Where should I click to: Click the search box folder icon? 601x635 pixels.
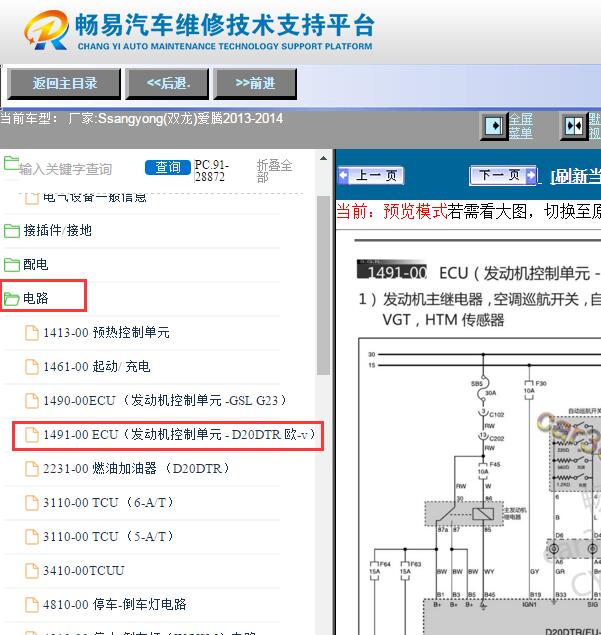pyautogui.click(x=11, y=163)
